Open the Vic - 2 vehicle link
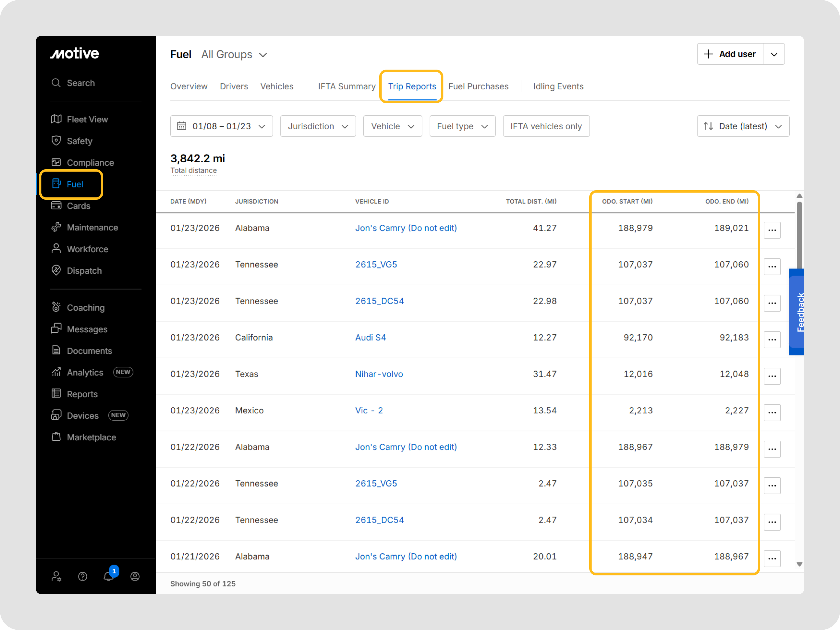Image resolution: width=840 pixels, height=630 pixels. pyautogui.click(x=369, y=410)
